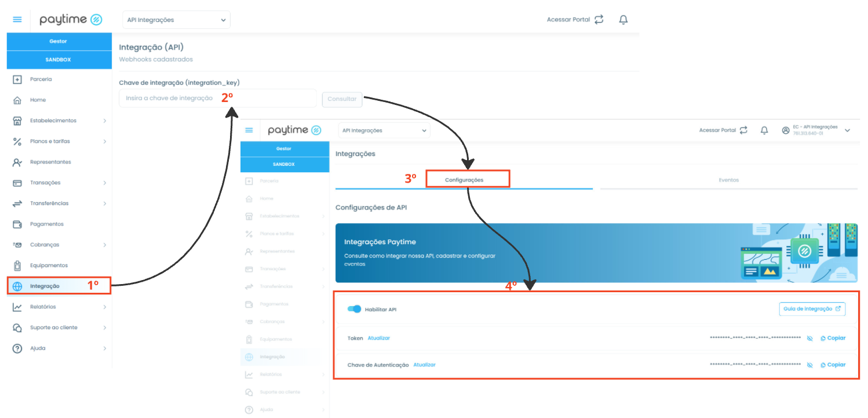Open Suporte ao cliente in the Integração (API) window
868x418 pixels.
59,328
